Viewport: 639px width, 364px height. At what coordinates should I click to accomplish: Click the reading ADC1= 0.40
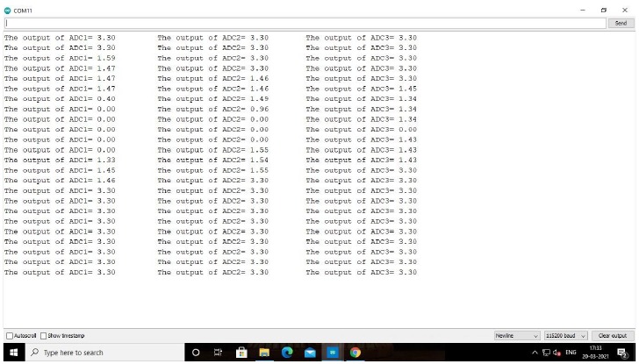[x=92, y=99]
